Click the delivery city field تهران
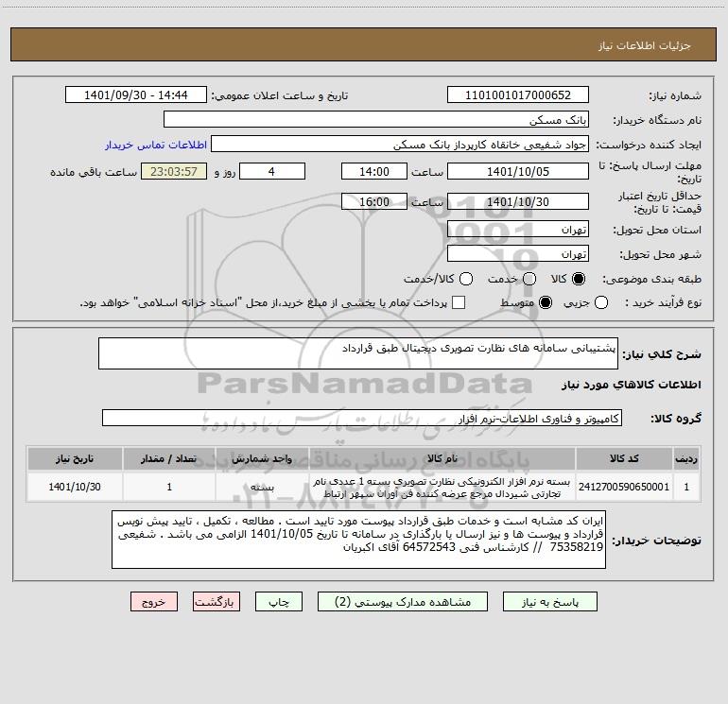This screenshot has height=704, width=728. coord(518,254)
